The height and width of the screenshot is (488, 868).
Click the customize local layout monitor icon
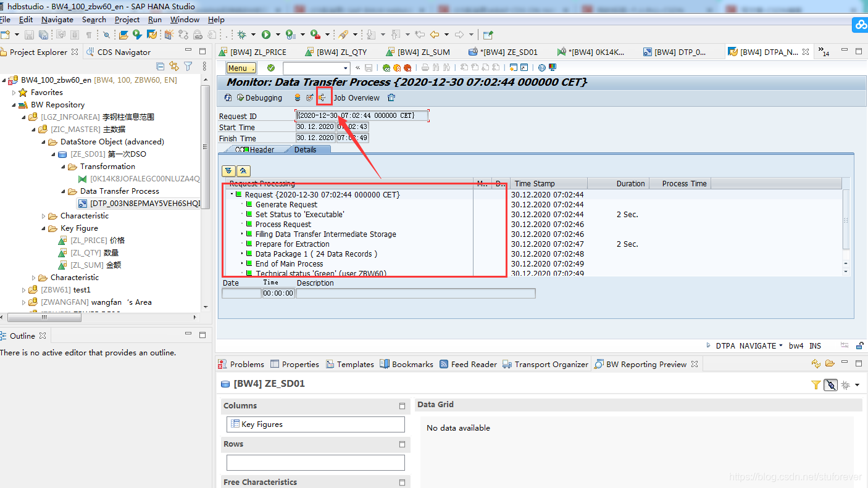point(553,68)
